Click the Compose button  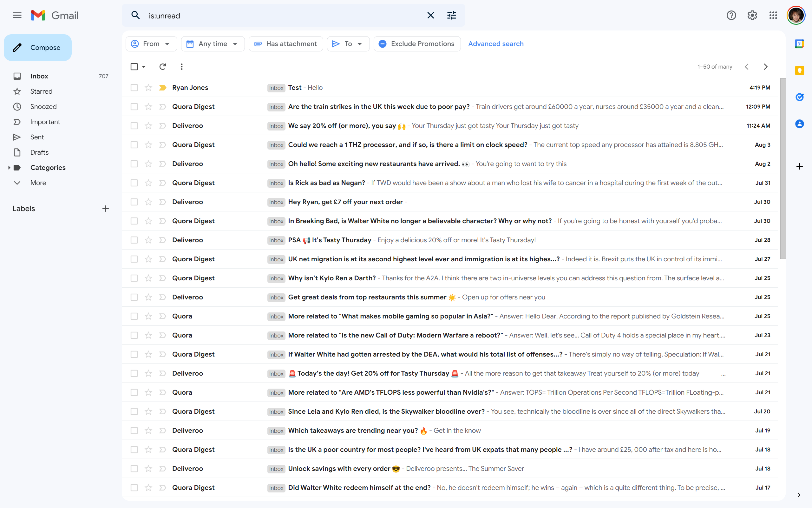pyautogui.click(x=37, y=48)
